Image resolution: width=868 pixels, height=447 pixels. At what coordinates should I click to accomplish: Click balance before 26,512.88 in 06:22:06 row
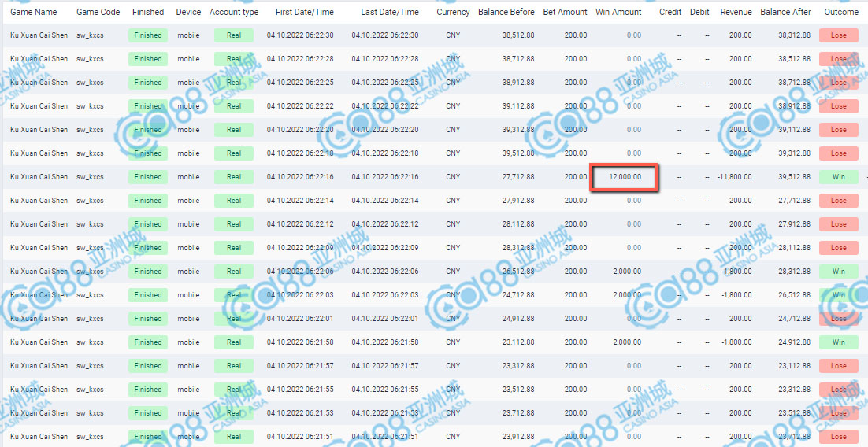(519, 272)
